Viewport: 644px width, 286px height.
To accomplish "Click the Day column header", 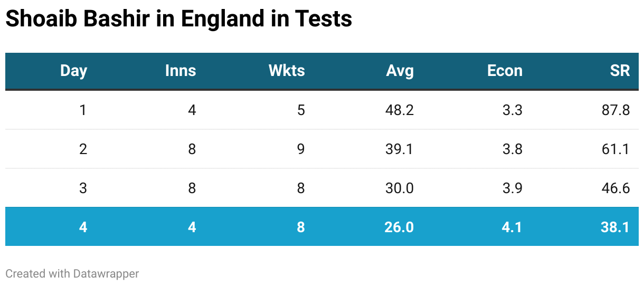I will pyautogui.click(x=73, y=71).
